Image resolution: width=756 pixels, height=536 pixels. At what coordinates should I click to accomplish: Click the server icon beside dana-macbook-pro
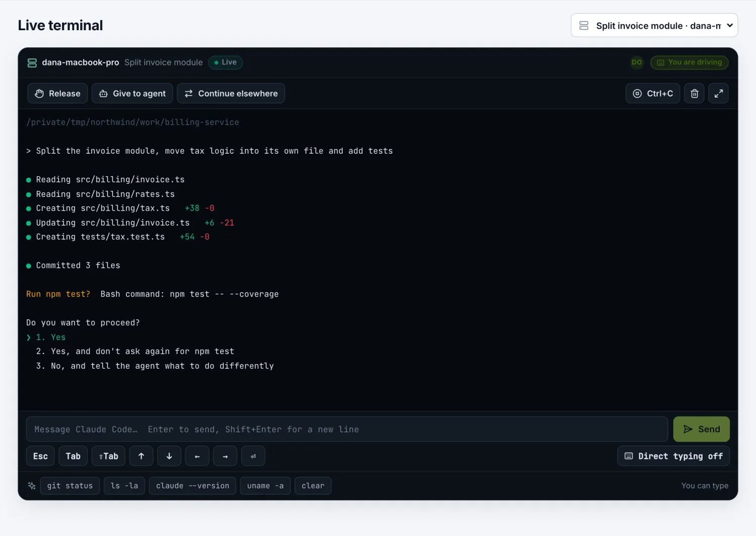(x=32, y=62)
